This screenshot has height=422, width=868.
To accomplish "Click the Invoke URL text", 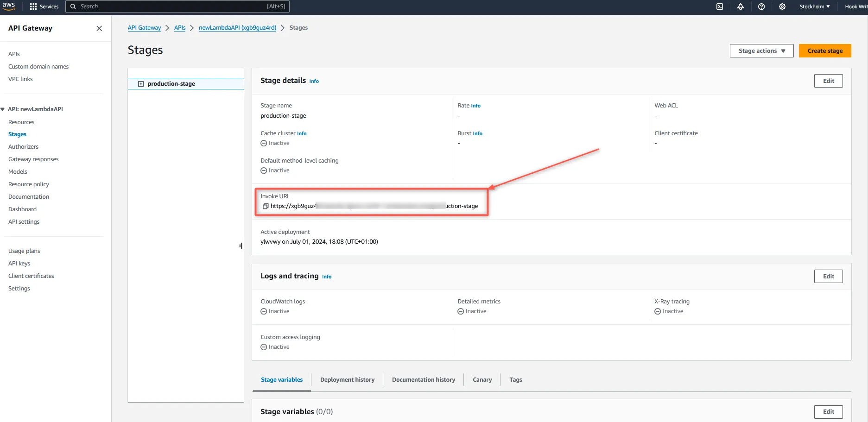I will [374, 206].
